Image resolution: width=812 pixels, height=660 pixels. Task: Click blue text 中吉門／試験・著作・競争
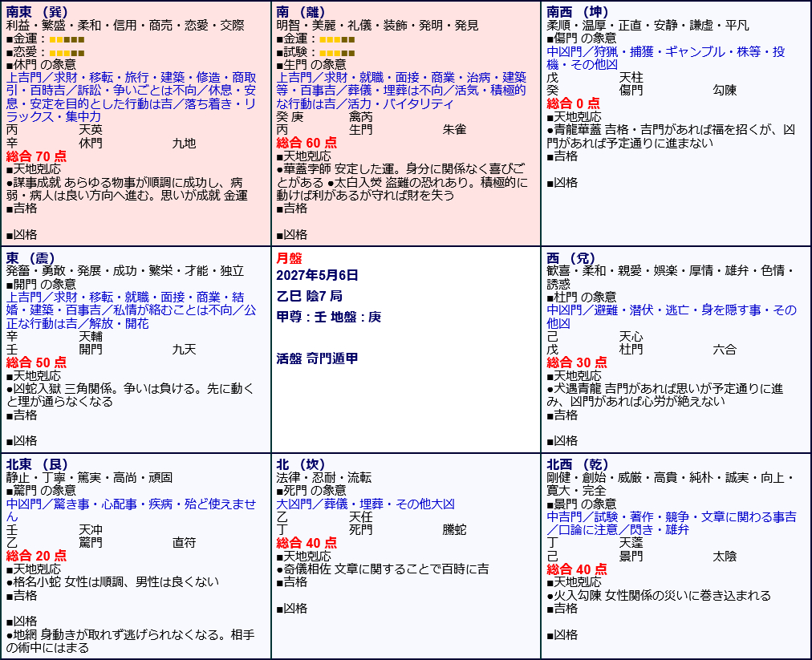672,524
